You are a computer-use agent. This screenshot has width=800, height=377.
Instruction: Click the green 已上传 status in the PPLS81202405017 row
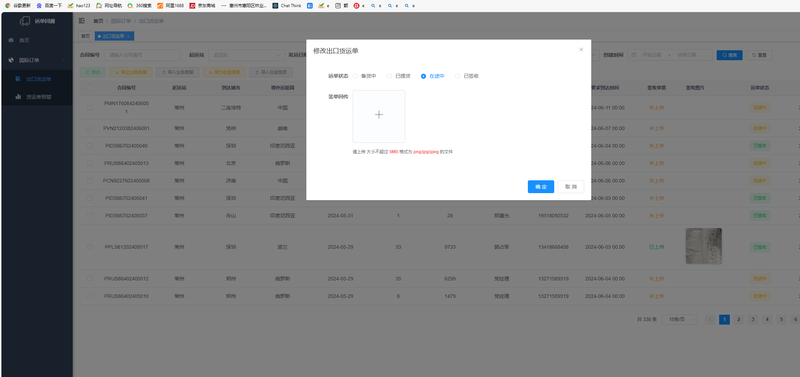[x=656, y=247]
